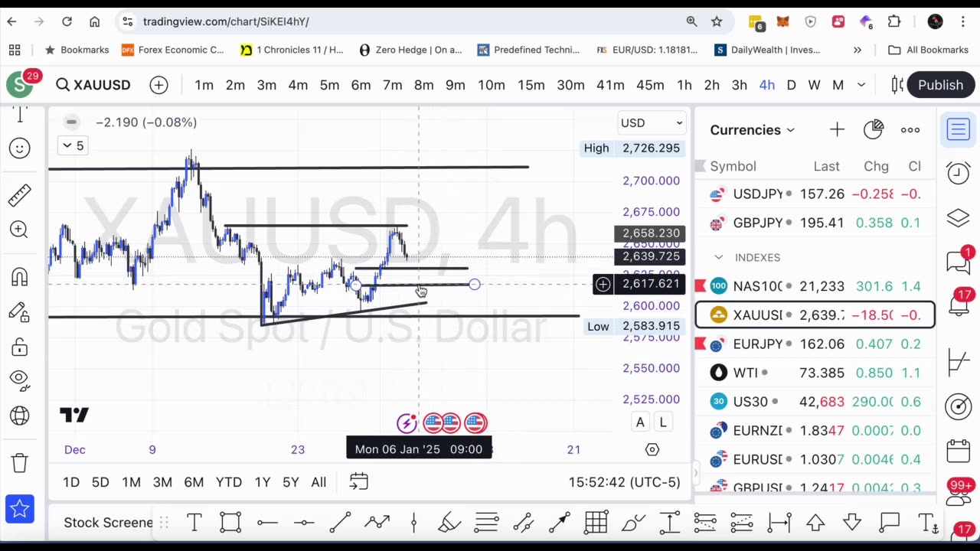This screenshot has width=980, height=551.
Task: Toggle auto scale A button
Action: 640,422
